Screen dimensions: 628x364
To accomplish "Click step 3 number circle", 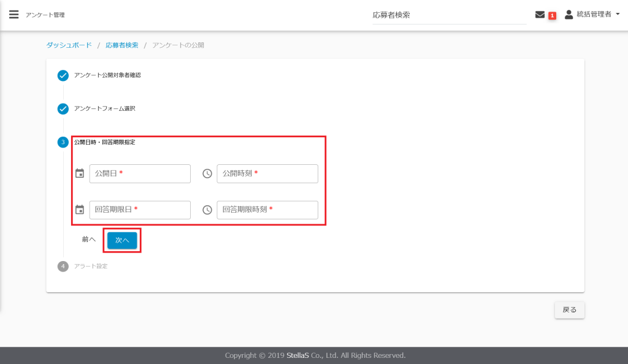I will coord(63,142).
